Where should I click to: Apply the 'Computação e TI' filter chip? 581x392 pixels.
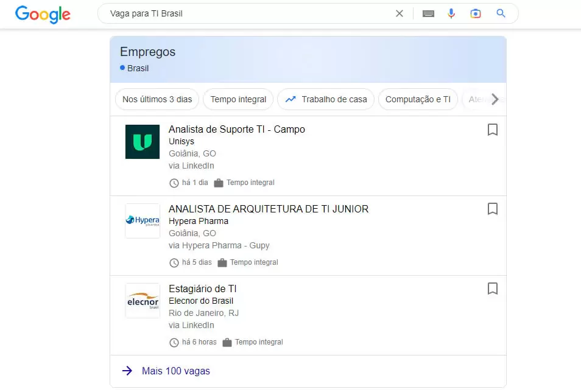coord(418,99)
